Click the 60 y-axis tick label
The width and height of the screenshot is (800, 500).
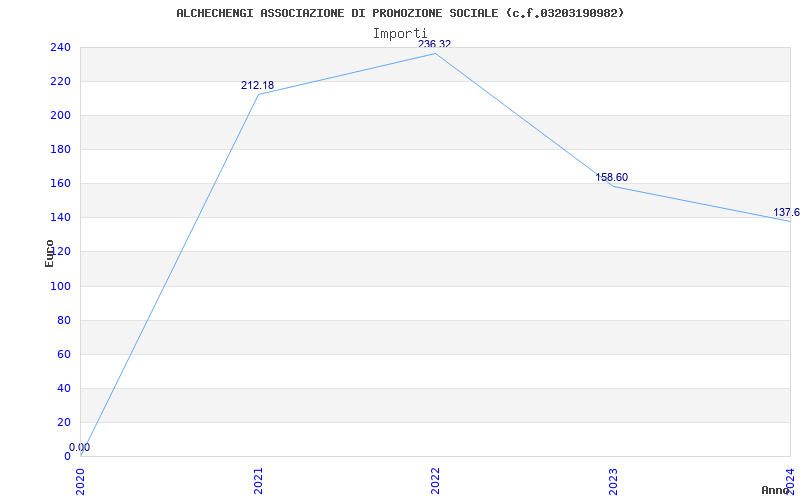63,354
